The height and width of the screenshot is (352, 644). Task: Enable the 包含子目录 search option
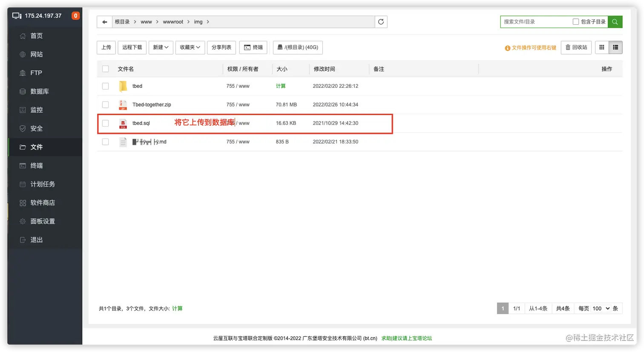pos(576,21)
